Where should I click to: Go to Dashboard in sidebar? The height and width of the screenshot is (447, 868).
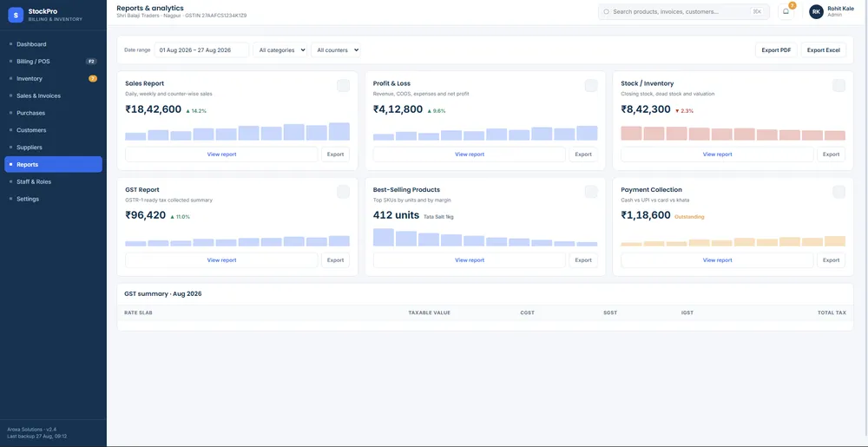pyautogui.click(x=53, y=44)
